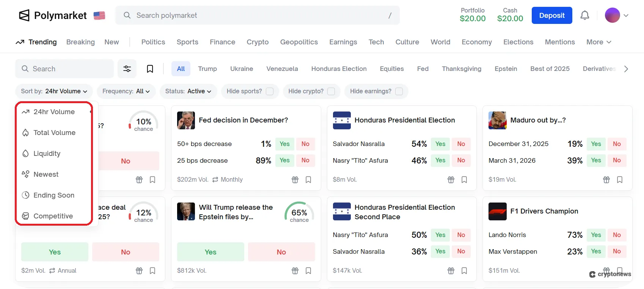Screen dimensions: 644x289
Task: Open the filter settings sliders icon
Action: click(127, 69)
